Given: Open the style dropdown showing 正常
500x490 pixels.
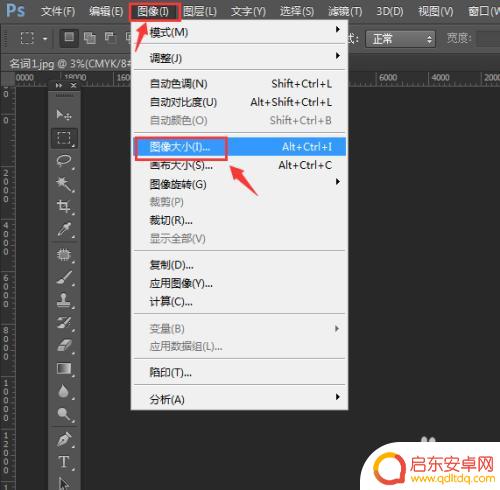Looking at the screenshot, I should pyautogui.click(x=400, y=39).
